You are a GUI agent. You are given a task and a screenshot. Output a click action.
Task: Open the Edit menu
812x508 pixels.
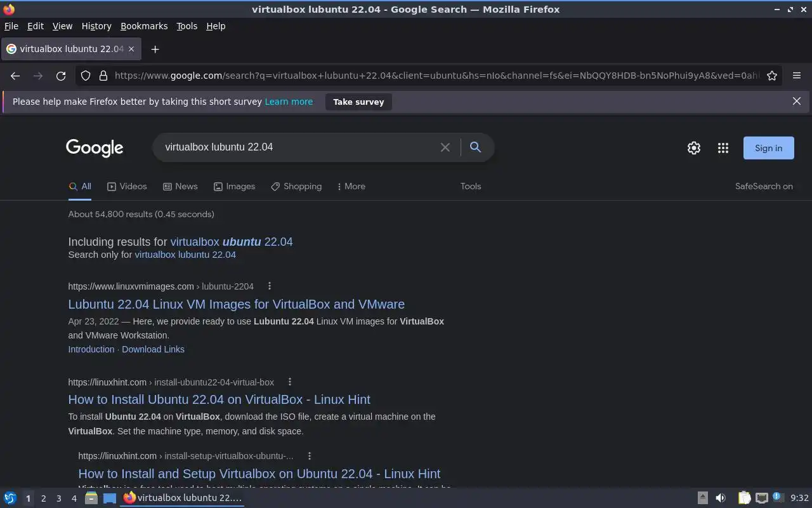[36, 26]
